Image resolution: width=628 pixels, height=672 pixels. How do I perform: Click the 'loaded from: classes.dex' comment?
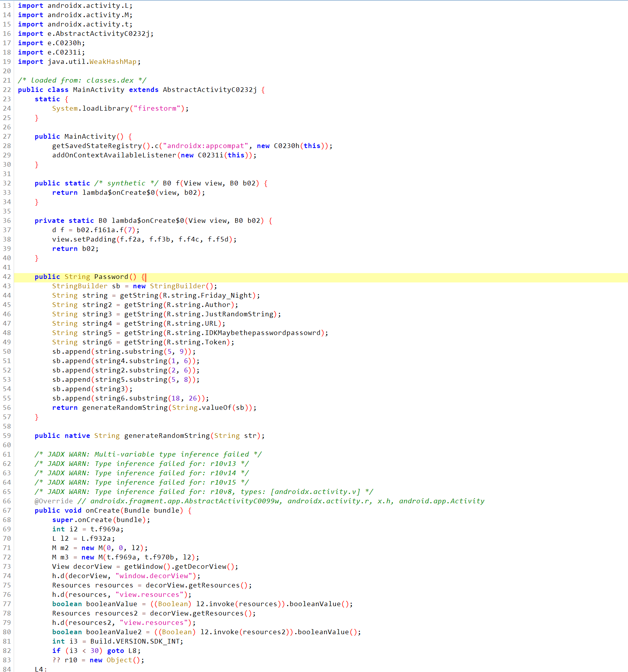[82, 80]
